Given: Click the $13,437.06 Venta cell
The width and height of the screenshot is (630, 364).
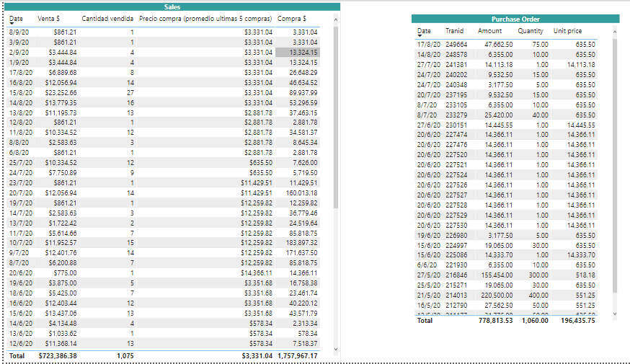Looking at the screenshot, I should [61, 313].
